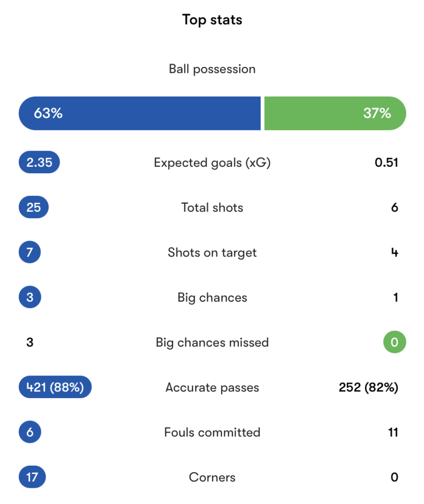Click the 252 (82%) accurate passes value

coord(368,387)
